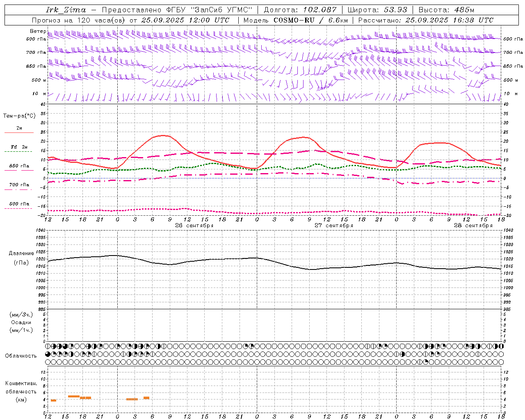Click the first orange convective bar near hour 12

click(x=53, y=400)
